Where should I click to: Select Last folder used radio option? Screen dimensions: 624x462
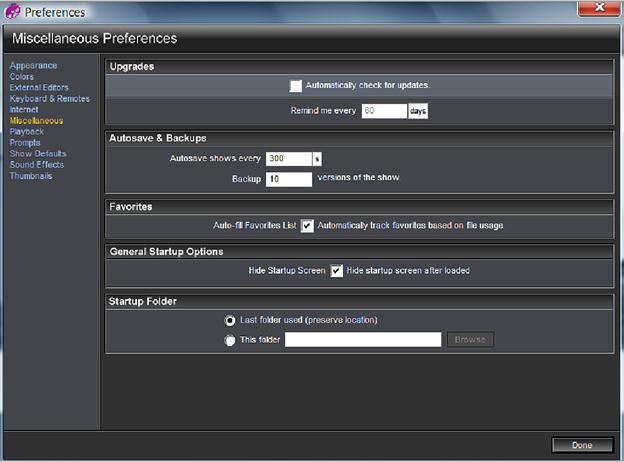tap(230, 320)
